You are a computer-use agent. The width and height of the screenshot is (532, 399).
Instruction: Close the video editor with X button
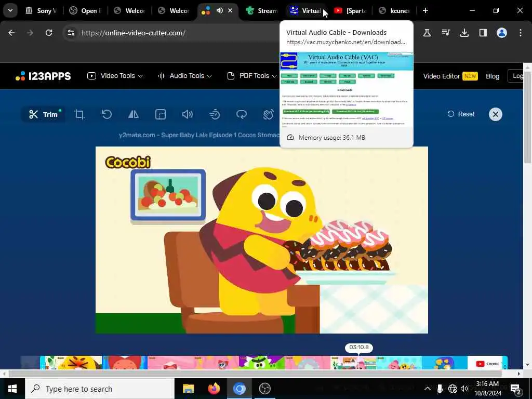[x=495, y=114]
